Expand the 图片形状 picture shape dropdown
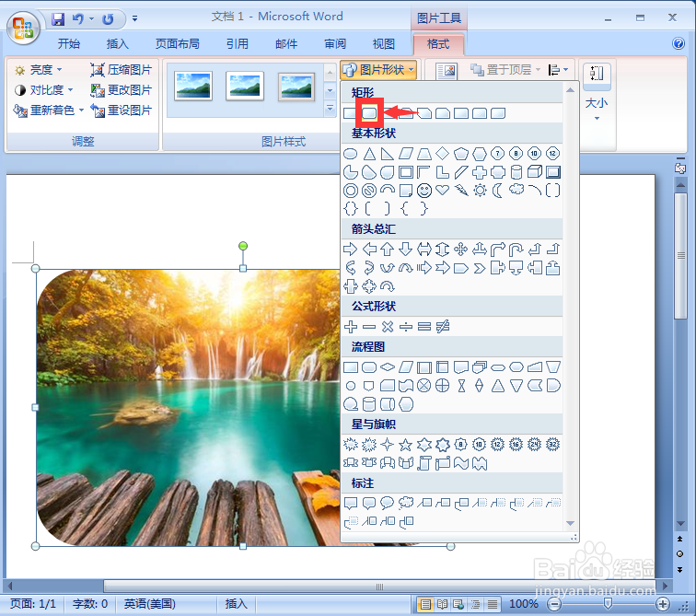This screenshot has height=616, width=696. pos(379,70)
